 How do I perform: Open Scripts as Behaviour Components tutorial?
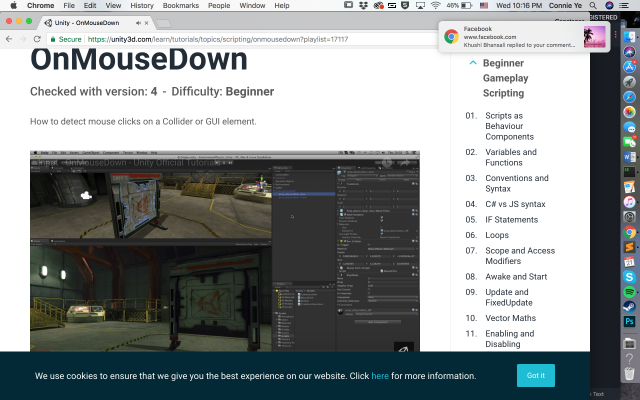(x=509, y=126)
